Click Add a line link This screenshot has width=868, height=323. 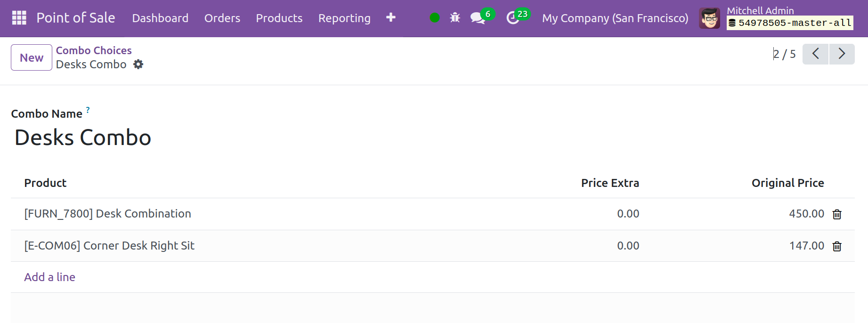tap(50, 277)
